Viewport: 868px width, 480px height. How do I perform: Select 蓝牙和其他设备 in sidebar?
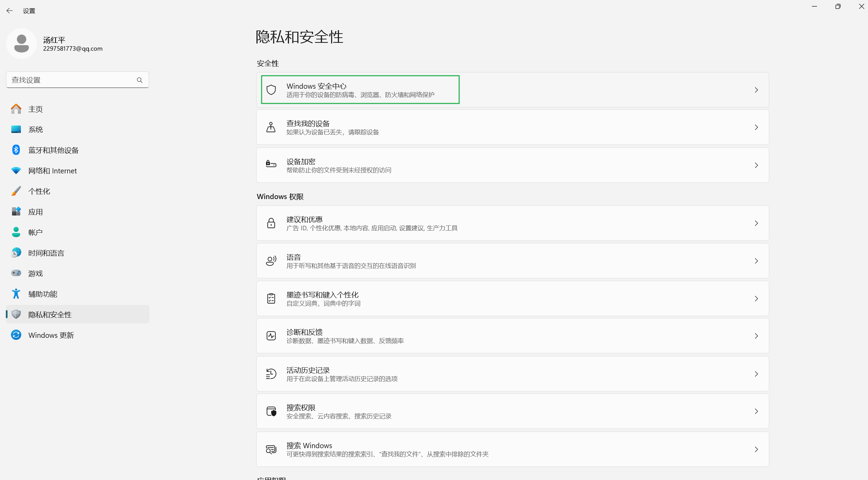(x=78, y=150)
